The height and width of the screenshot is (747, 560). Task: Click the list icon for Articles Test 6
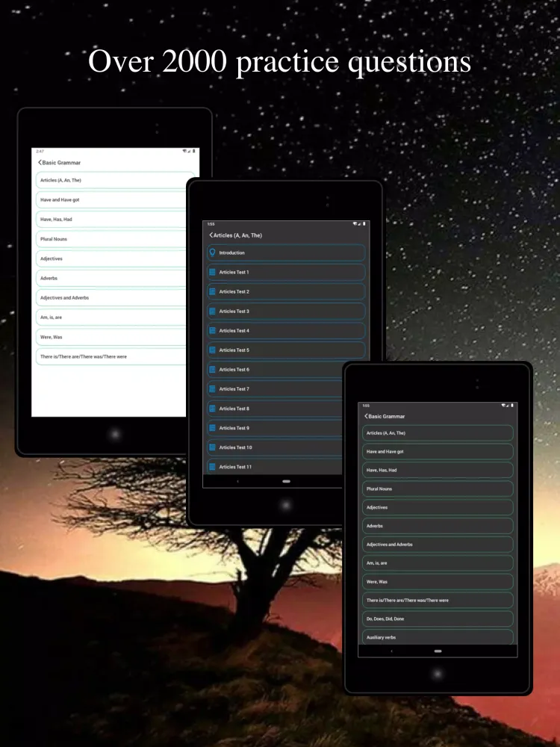(x=212, y=369)
